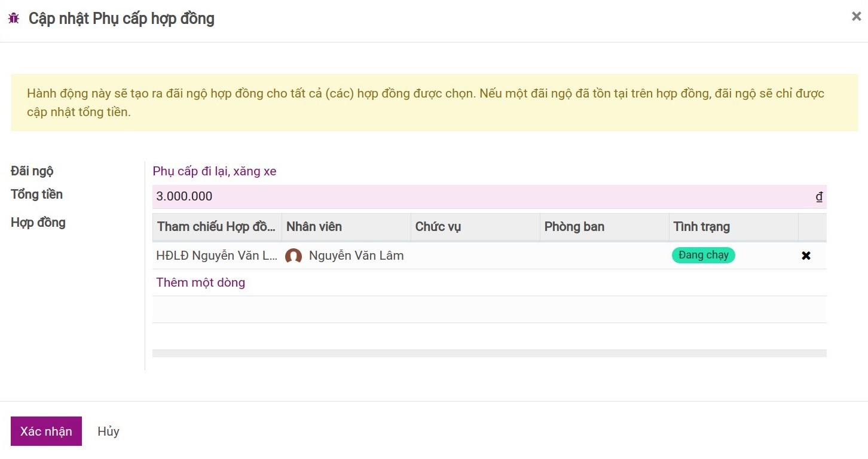Image resolution: width=868 pixels, height=459 pixels.
Task: Select the HĐLĐ Nguyễn Văn L... reference cell
Action: pyautogui.click(x=216, y=256)
